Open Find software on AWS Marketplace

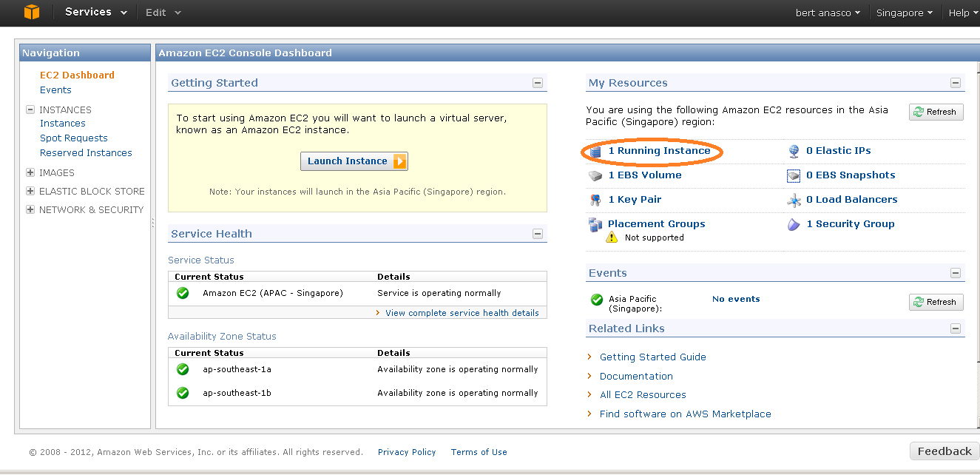click(686, 414)
